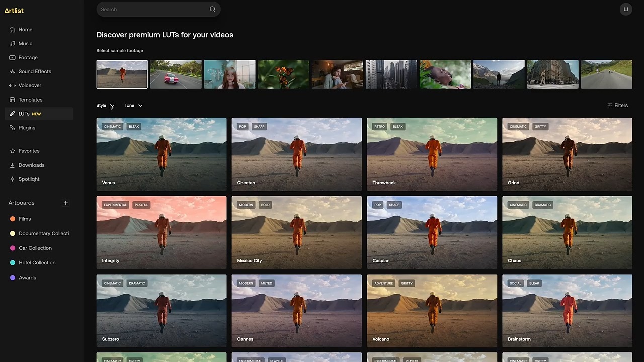Screen dimensions: 644x362
Task: Click the Templates icon in the sidebar
Action: pyautogui.click(x=12, y=100)
